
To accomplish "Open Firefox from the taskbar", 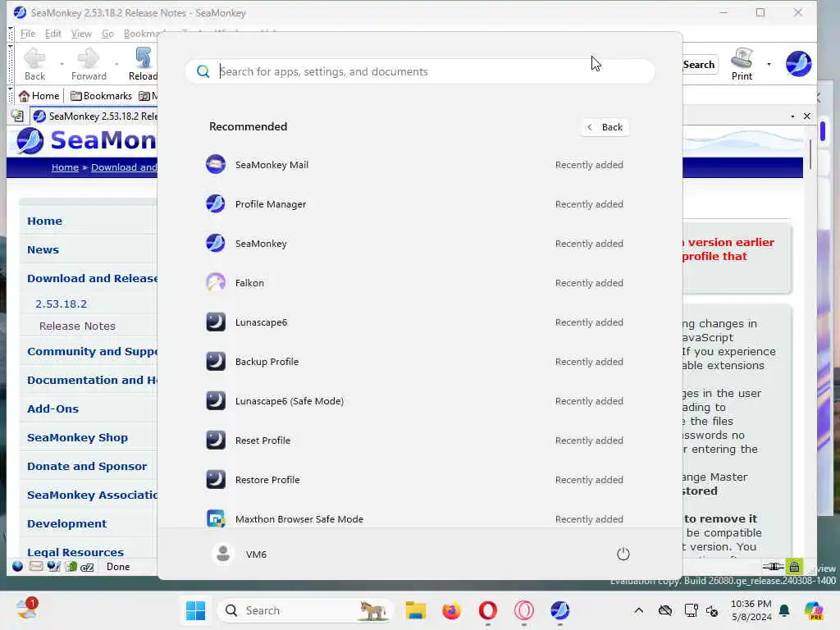I will (452, 610).
